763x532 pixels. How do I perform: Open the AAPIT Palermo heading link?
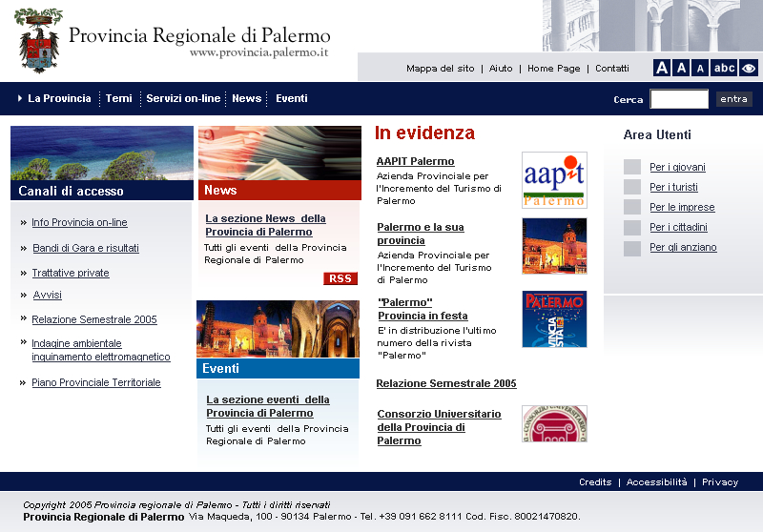[415, 161]
